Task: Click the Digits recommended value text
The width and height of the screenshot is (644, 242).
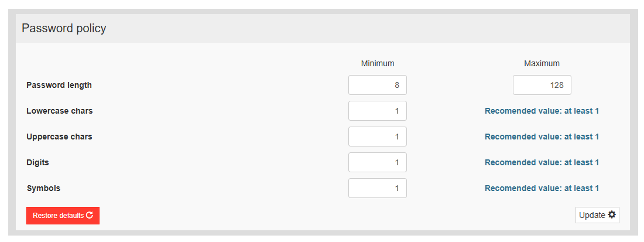Action: point(542,162)
